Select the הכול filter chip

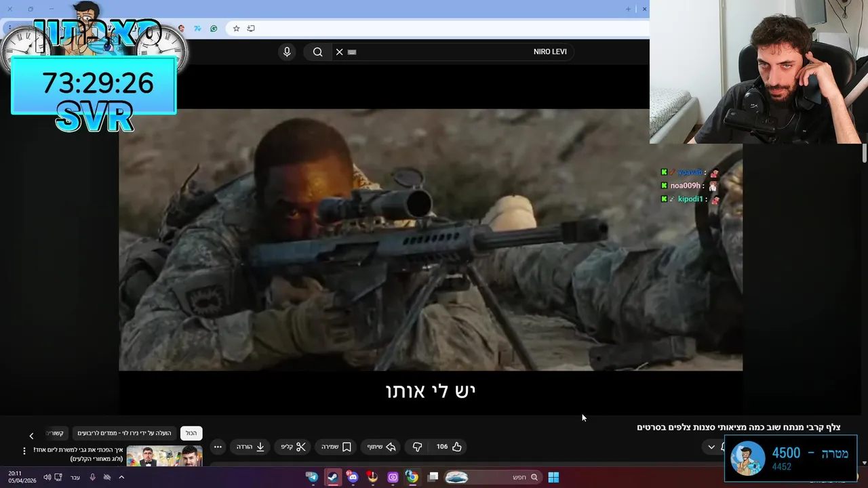[191, 433]
